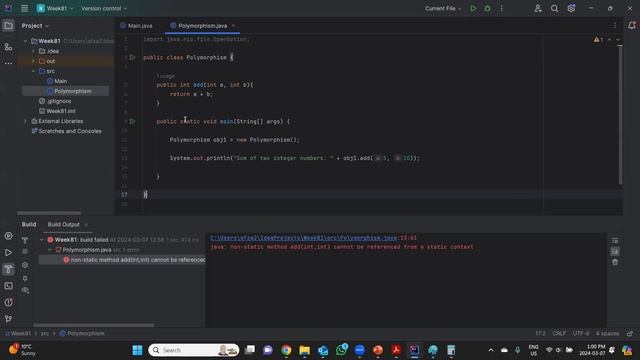The height and width of the screenshot is (360, 640).
Task: Click the taskbar Search box
Action: pyautogui.click(x=194, y=350)
